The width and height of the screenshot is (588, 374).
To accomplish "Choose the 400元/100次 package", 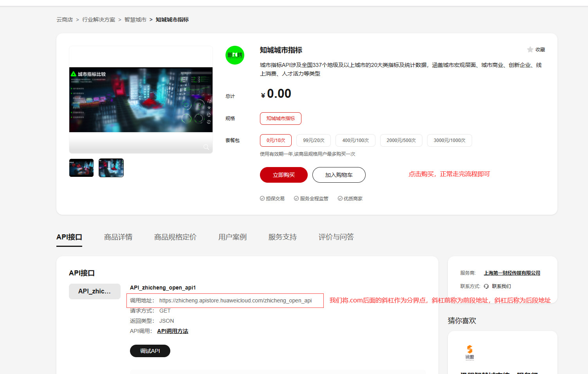I will coord(355,140).
